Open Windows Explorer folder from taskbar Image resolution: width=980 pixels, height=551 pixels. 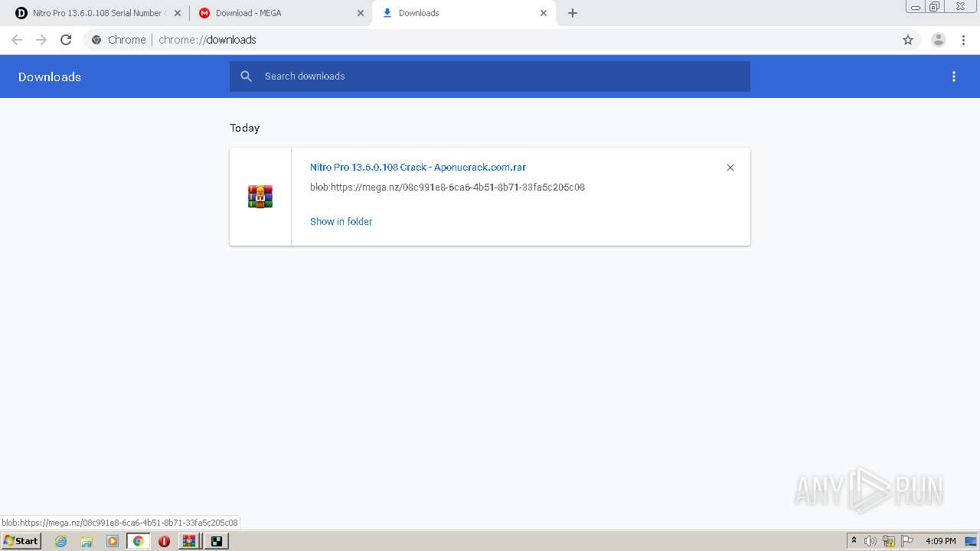pos(87,541)
